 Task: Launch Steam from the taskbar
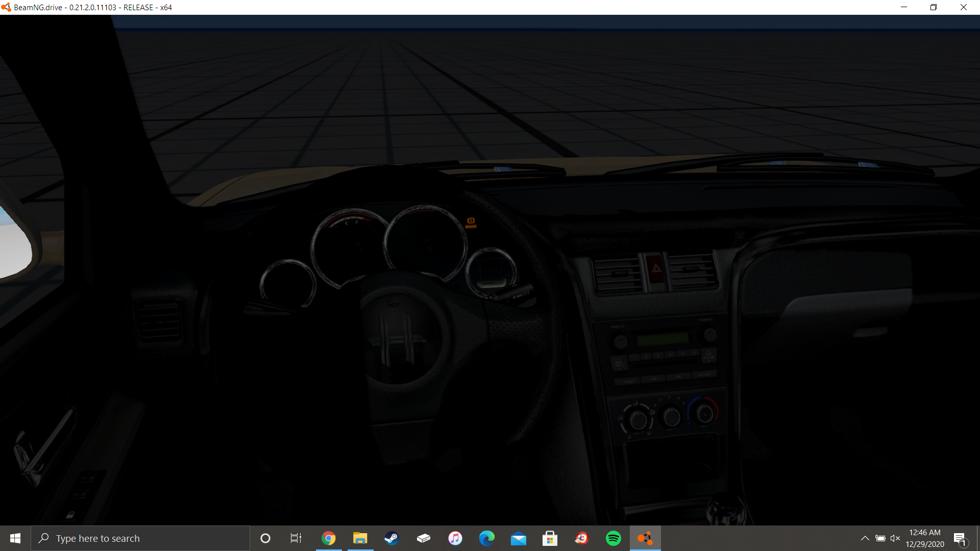coord(391,538)
